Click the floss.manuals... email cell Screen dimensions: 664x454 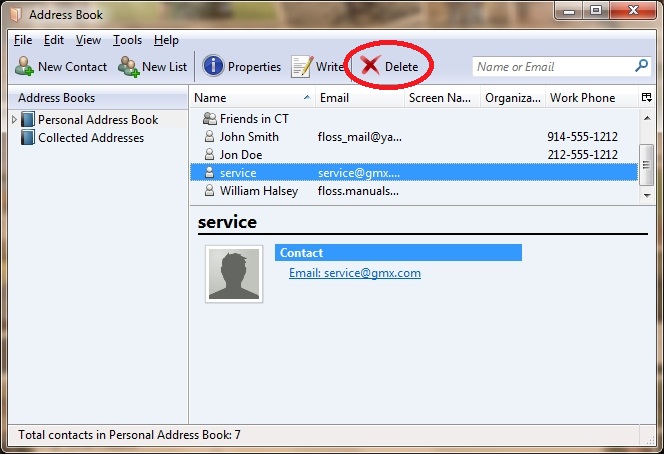pos(358,191)
